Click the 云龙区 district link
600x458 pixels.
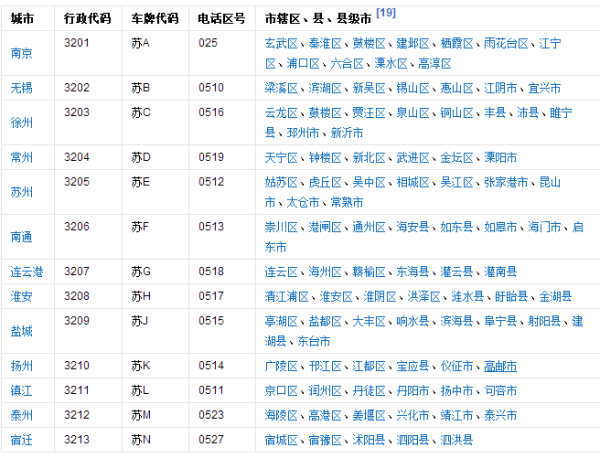coord(281,113)
